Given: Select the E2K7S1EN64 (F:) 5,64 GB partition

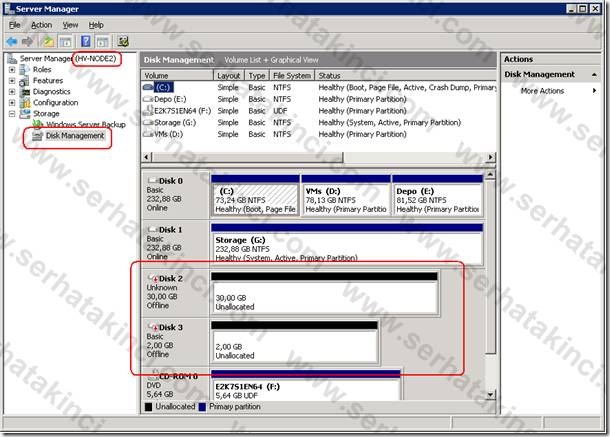Looking at the screenshot, I should (x=305, y=385).
